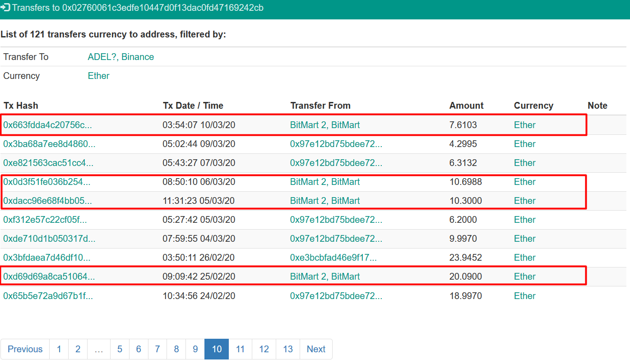This screenshot has width=630, height=364.
Task: Select the timestamp 05:02:44 09/03/20
Action: [199, 144]
